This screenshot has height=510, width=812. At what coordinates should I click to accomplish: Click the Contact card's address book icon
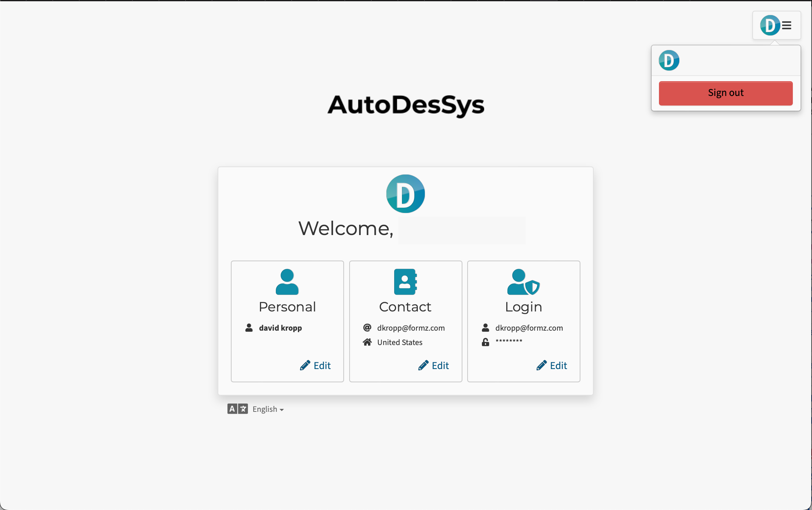click(405, 282)
